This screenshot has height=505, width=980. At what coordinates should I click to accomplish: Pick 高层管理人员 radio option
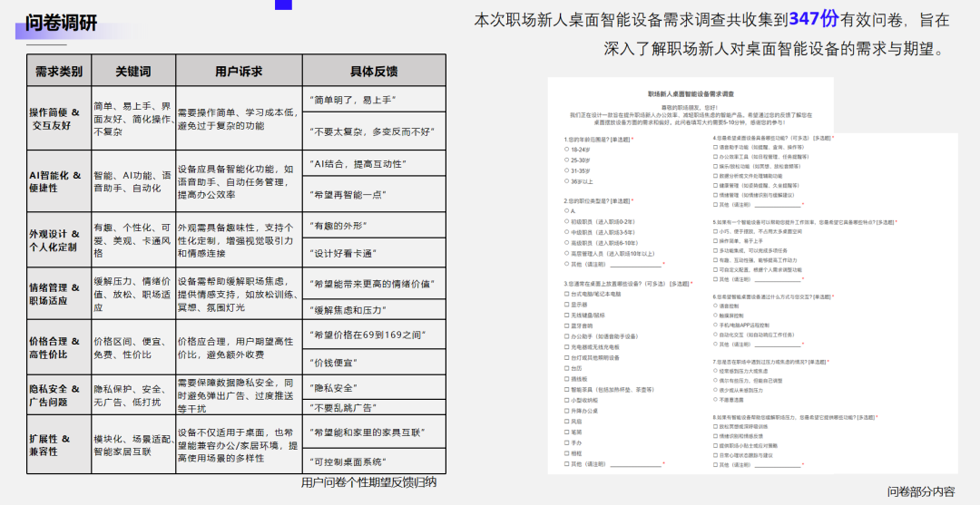click(x=565, y=254)
